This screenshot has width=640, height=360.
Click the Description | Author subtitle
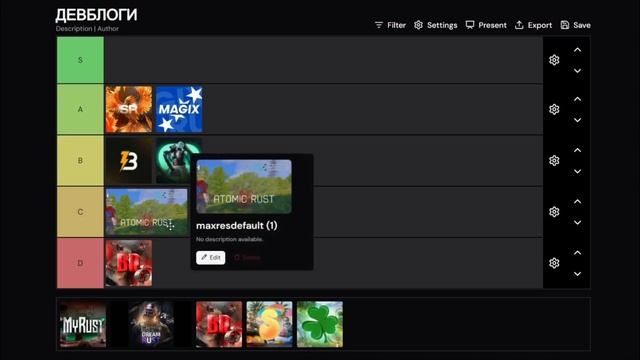coord(87,29)
